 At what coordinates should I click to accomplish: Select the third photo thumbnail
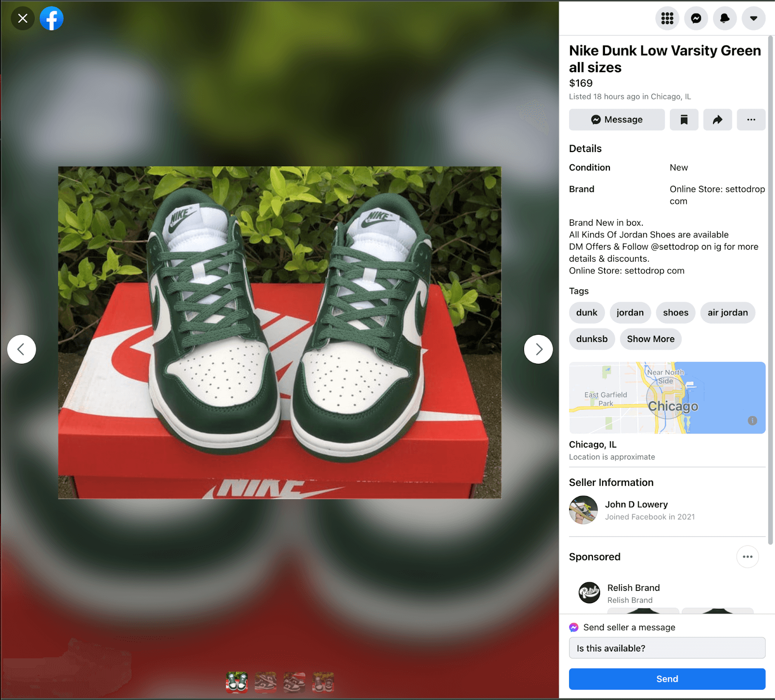[294, 682]
